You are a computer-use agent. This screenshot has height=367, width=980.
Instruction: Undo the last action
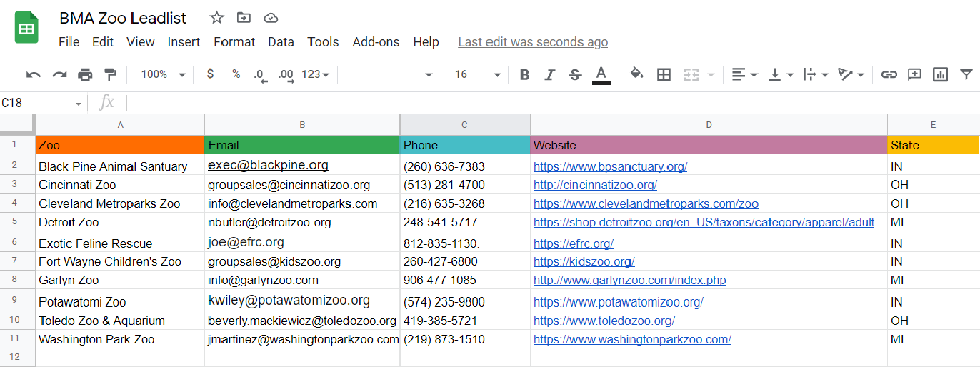tap(34, 74)
